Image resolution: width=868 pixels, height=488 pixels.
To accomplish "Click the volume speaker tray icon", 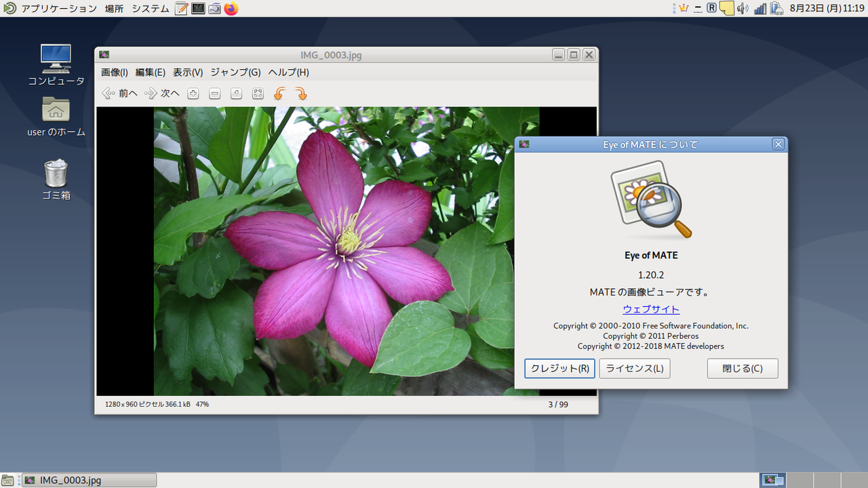I will coord(743,9).
